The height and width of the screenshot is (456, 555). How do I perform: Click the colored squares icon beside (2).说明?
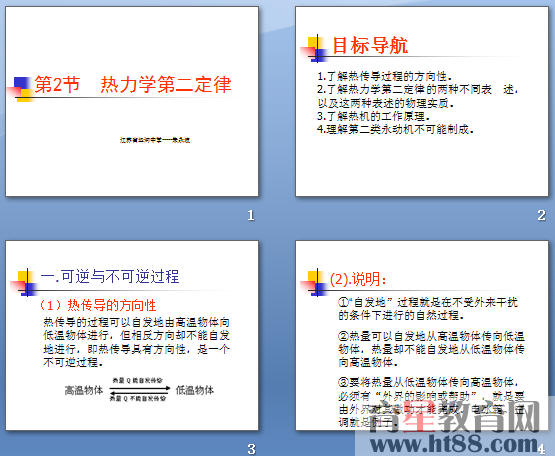tap(314, 283)
